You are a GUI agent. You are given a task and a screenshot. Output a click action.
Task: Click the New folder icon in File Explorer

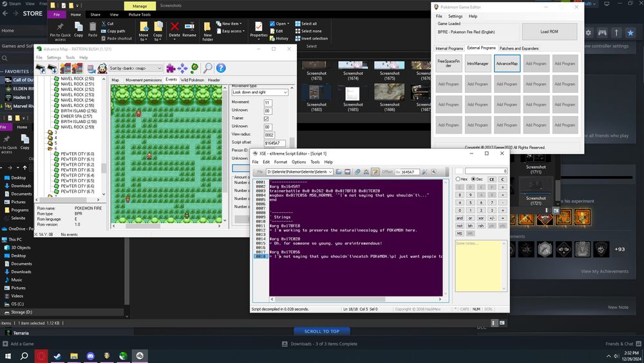pyautogui.click(x=207, y=26)
